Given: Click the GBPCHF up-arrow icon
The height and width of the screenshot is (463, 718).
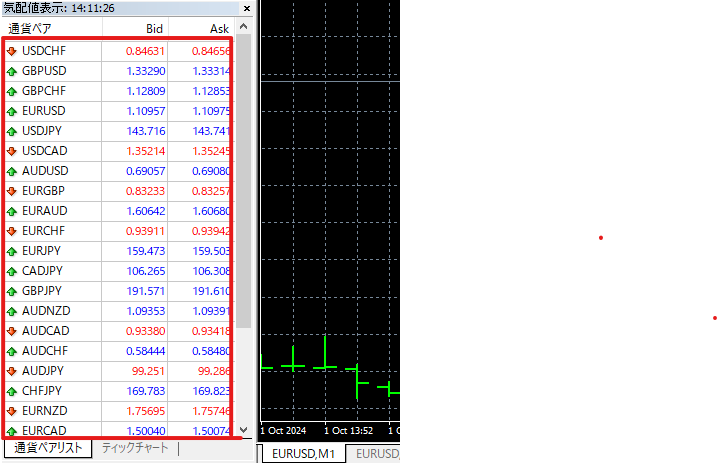Looking at the screenshot, I should coord(12,91).
